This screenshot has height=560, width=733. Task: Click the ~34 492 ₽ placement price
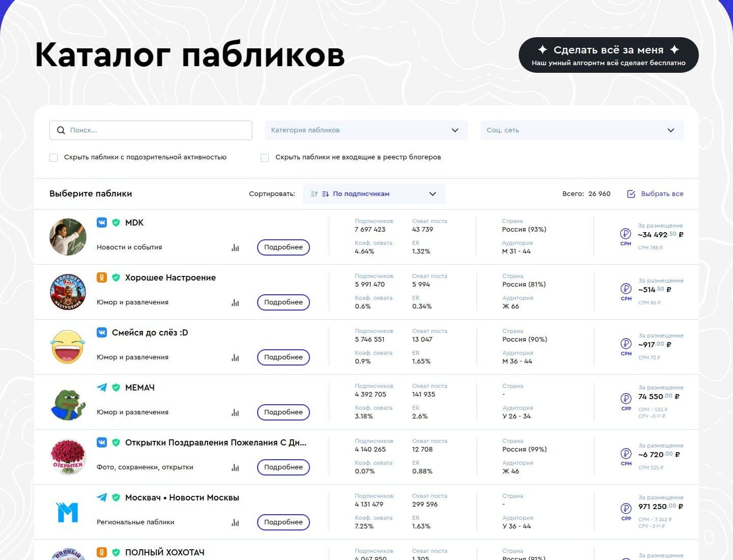(x=661, y=235)
